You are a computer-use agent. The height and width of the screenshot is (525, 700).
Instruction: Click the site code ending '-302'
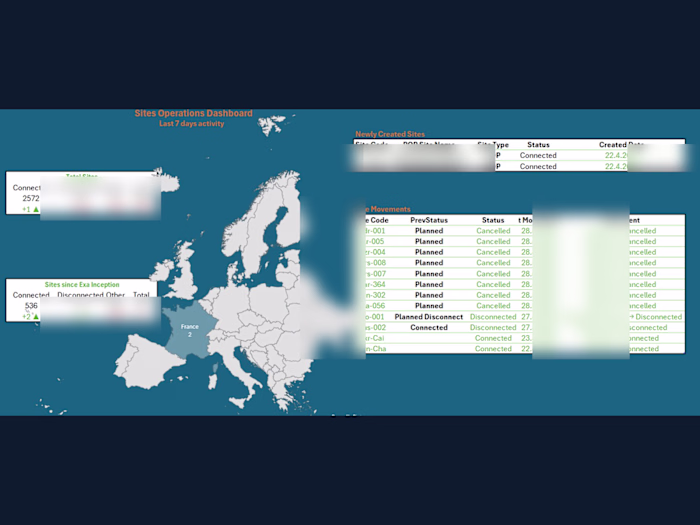[375, 295]
